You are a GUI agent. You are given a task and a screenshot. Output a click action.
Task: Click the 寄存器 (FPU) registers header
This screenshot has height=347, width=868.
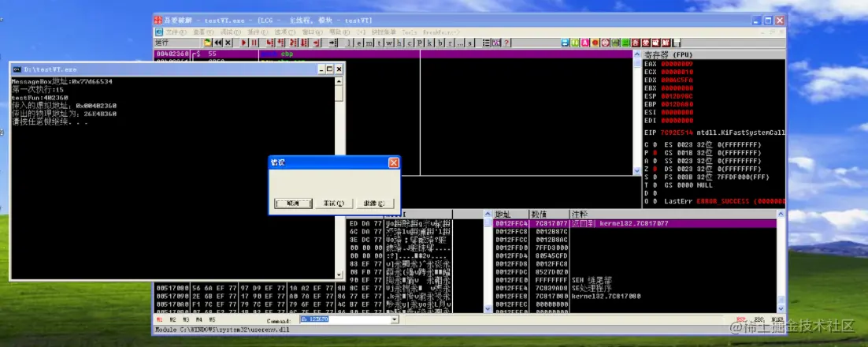[x=714, y=54]
